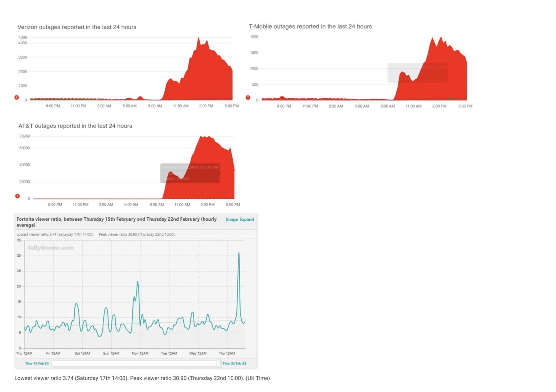556x392 pixels.
Task: Click the Verizon outages chart title
Action: coord(77,27)
